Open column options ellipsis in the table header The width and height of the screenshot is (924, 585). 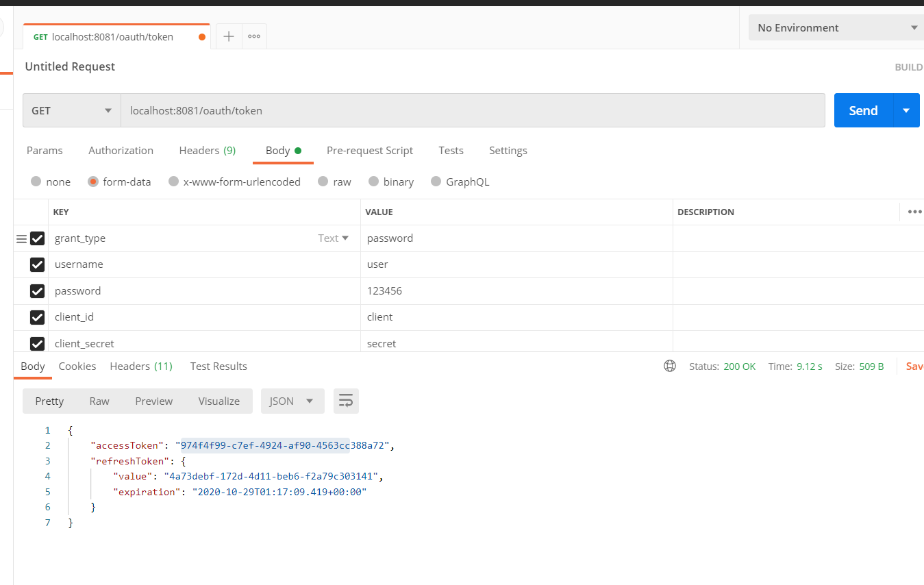(914, 212)
